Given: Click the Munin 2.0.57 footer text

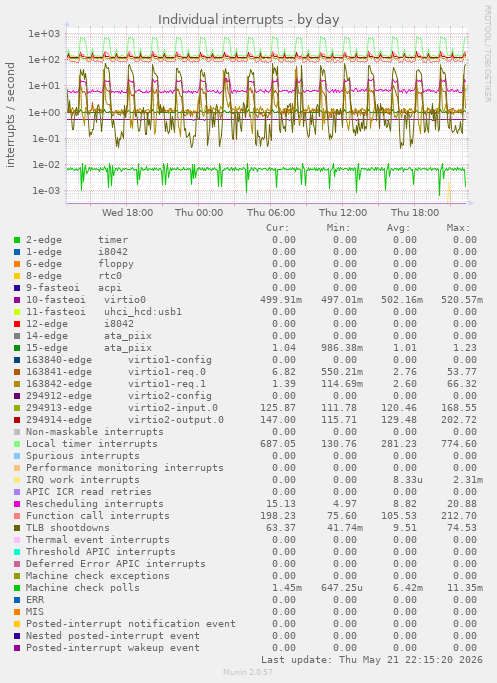Looking at the screenshot, I should pos(248,672).
